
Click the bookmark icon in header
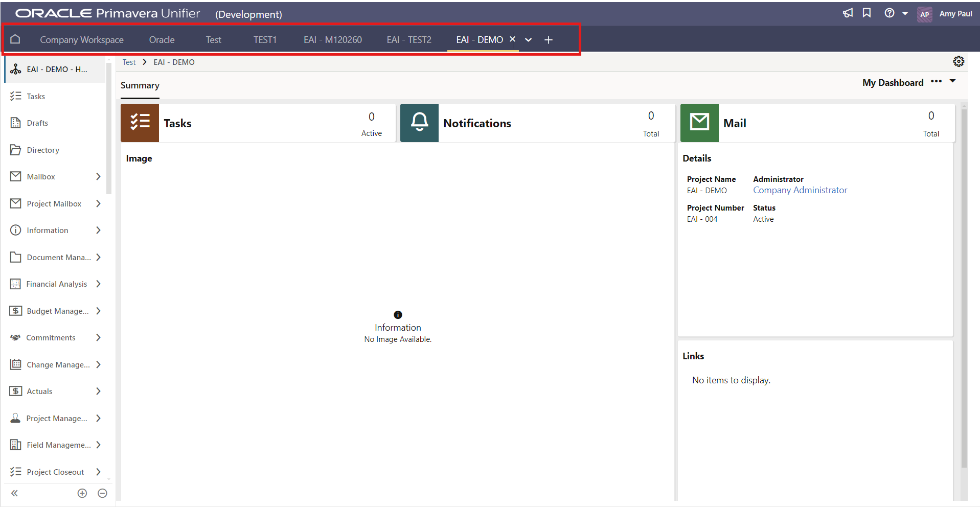click(867, 13)
